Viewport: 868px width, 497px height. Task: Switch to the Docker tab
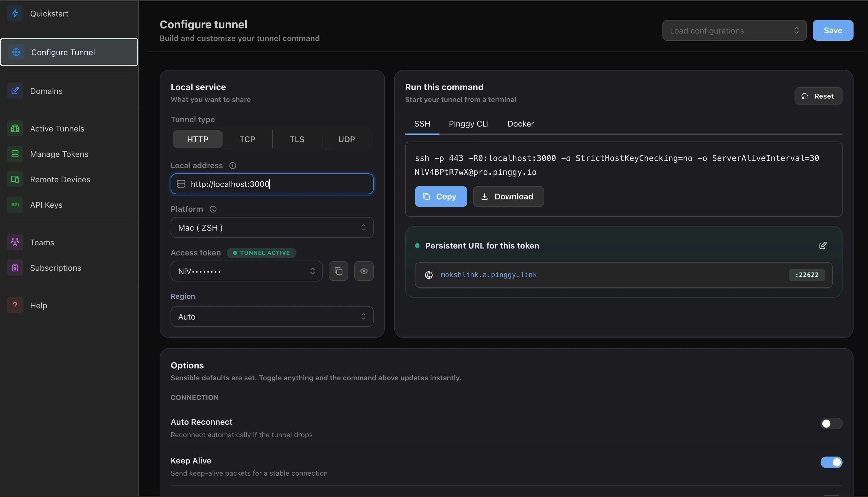coord(520,124)
